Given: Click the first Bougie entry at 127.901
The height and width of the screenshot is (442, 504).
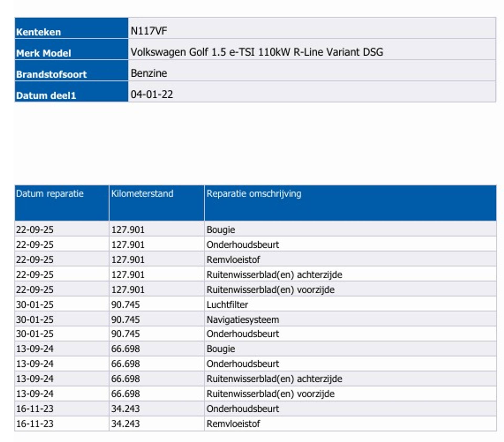Looking at the screenshot, I should [220, 230].
